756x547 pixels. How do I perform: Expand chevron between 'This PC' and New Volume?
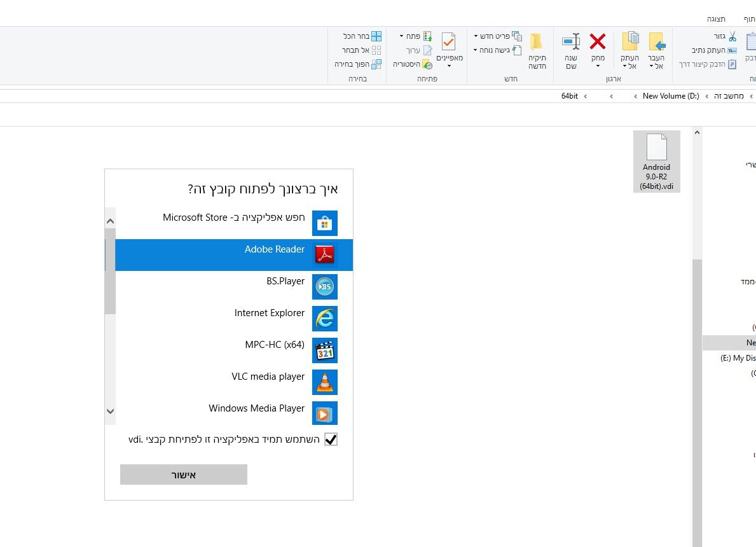tap(707, 97)
